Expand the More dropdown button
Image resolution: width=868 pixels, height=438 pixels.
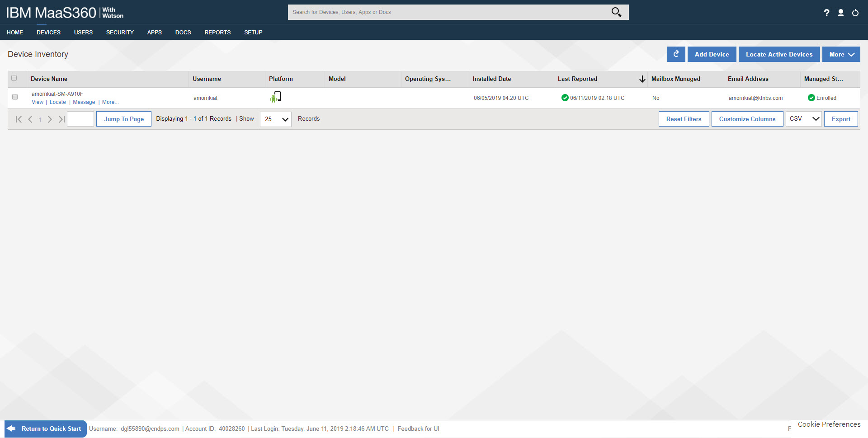[841, 54]
